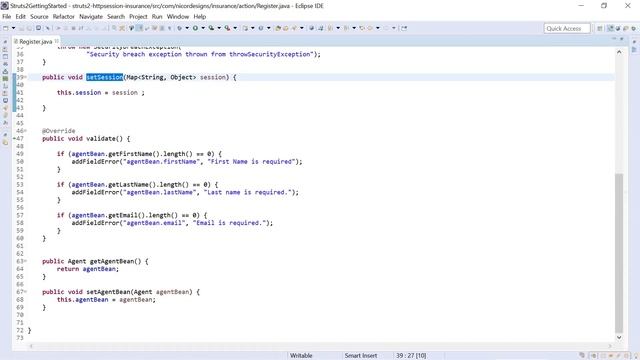640x360 pixels.
Task: Click the leftmost icon at the status bar's right end
Action: click(582, 356)
